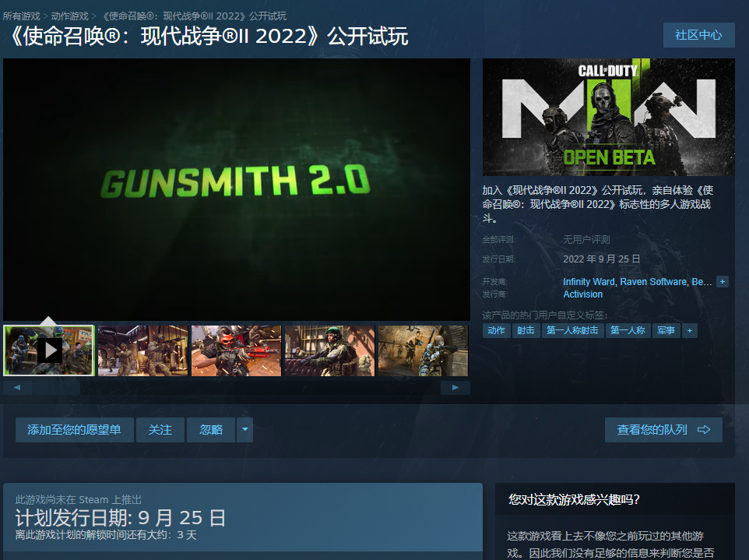Screen dimensions: 749x560
Task: Open Infinity Ward developer link
Action: click(589, 282)
